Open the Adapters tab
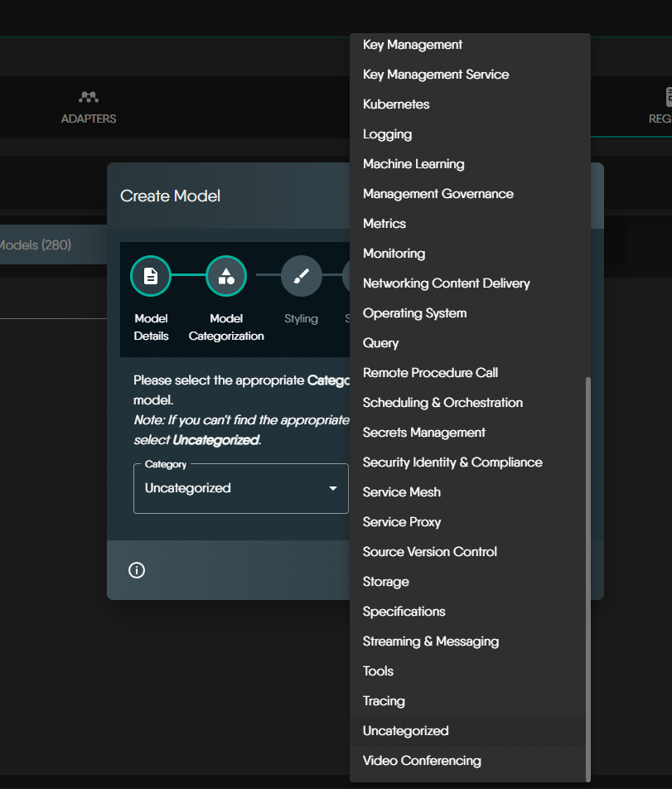The height and width of the screenshot is (789, 672). [89, 109]
